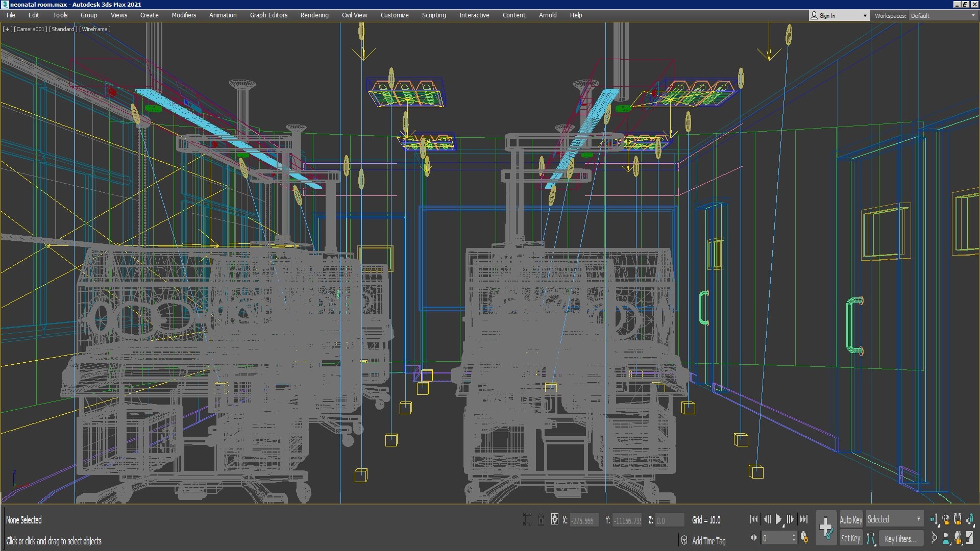The height and width of the screenshot is (551, 980).
Task: Go to the end frame
Action: tap(804, 519)
